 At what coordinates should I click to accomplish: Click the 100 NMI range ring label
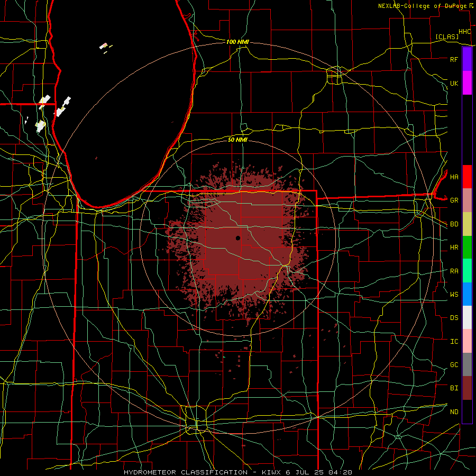(x=237, y=42)
